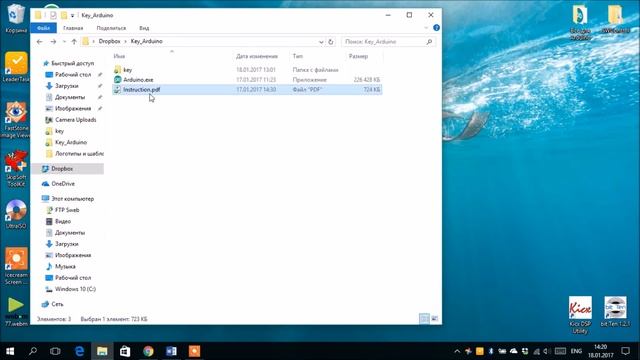Open Task View on the taskbar

tap(55, 351)
